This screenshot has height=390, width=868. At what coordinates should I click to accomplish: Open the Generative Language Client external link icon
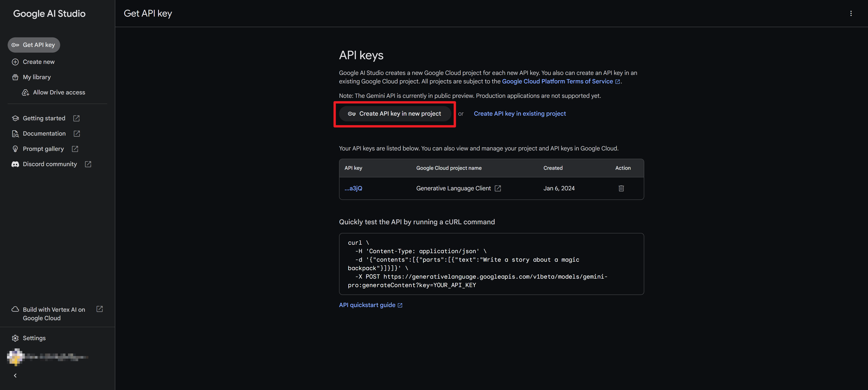click(498, 188)
